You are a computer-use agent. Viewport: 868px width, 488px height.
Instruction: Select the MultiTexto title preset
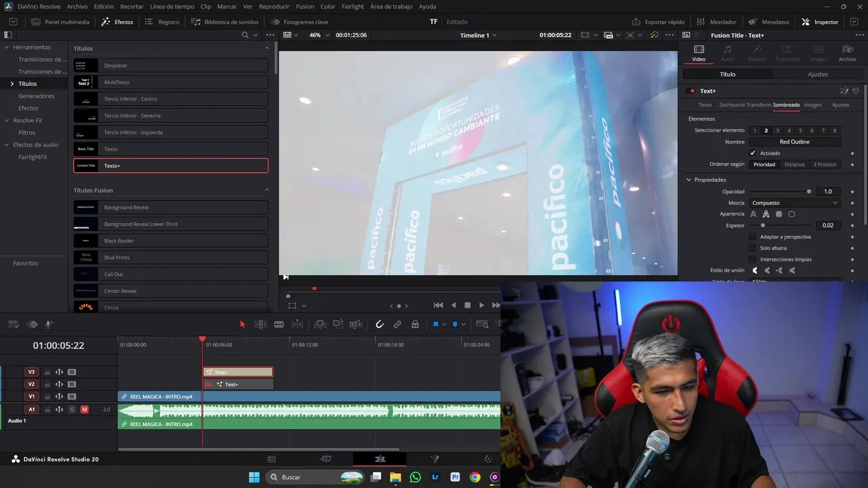point(171,82)
